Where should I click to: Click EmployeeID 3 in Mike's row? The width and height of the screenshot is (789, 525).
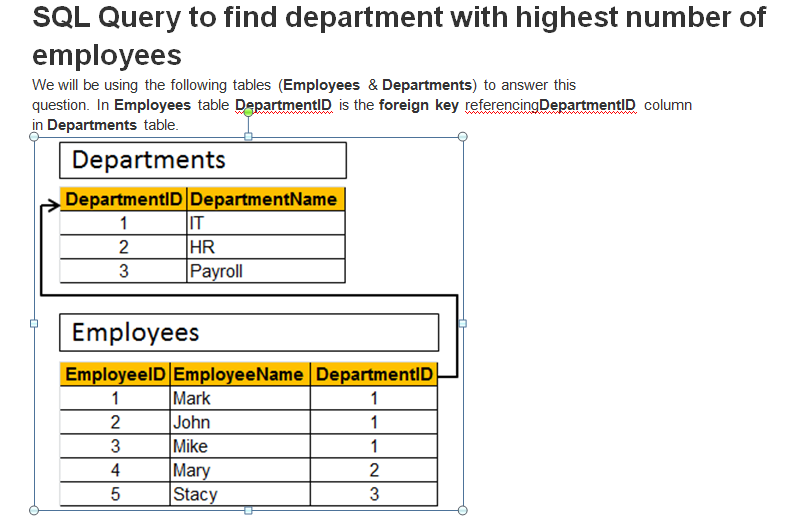[x=115, y=446]
